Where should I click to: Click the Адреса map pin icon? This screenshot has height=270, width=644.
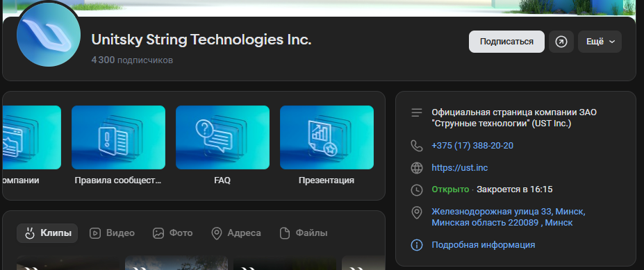217,233
